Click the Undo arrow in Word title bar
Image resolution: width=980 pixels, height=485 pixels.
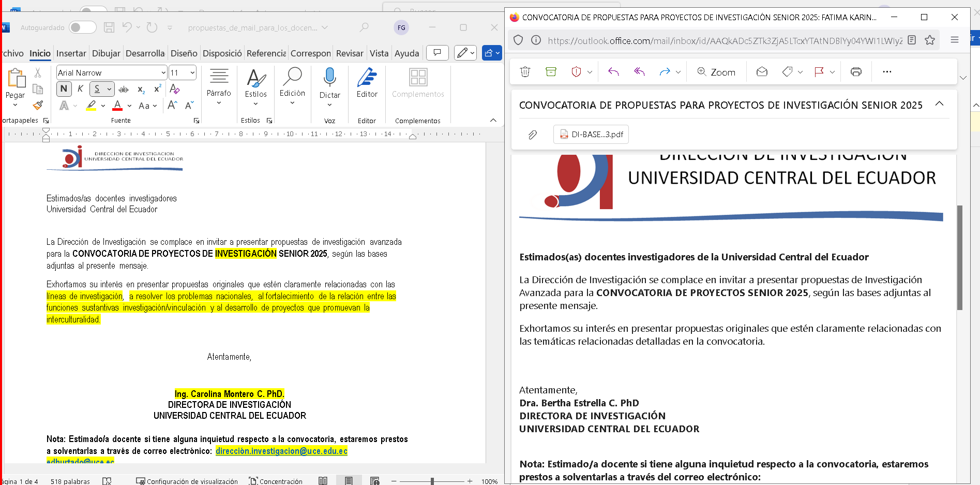pyautogui.click(x=127, y=27)
